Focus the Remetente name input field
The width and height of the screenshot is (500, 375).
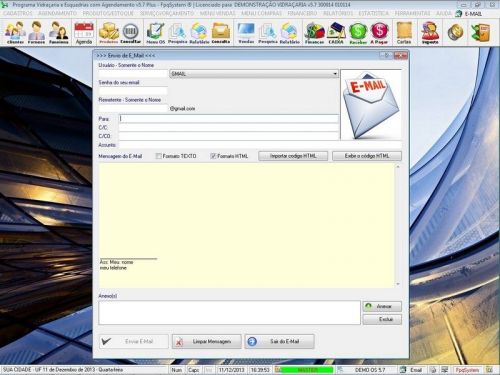[133, 108]
